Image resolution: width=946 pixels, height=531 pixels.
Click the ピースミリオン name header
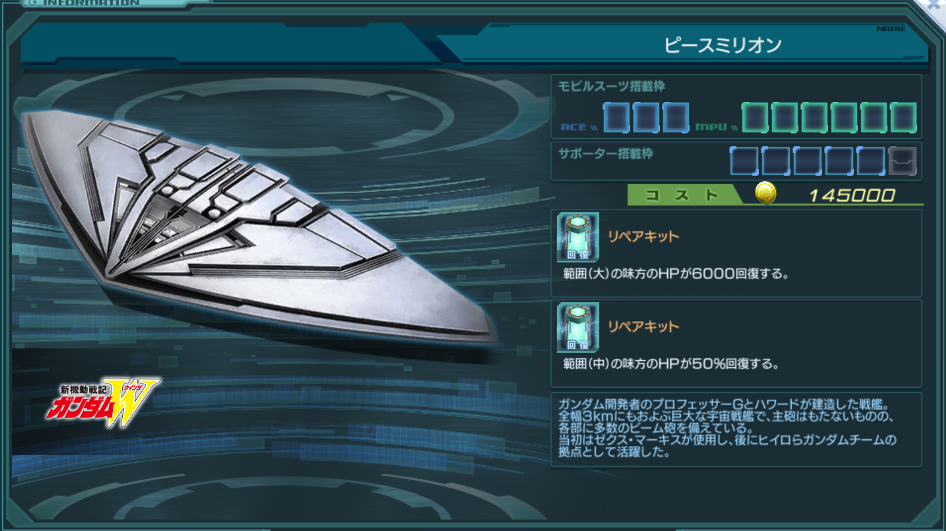click(722, 45)
